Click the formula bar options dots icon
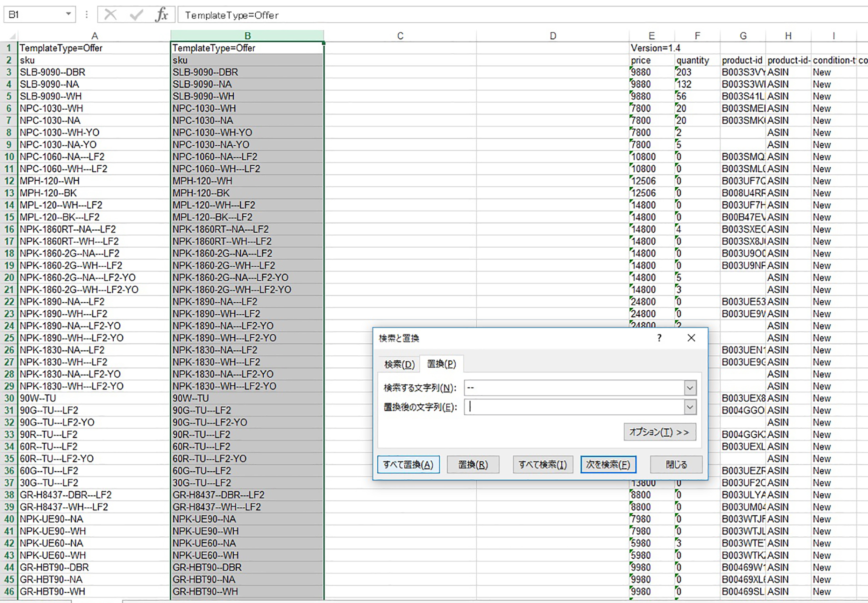This screenshot has height=603, width=868. (x=87, y=15)
